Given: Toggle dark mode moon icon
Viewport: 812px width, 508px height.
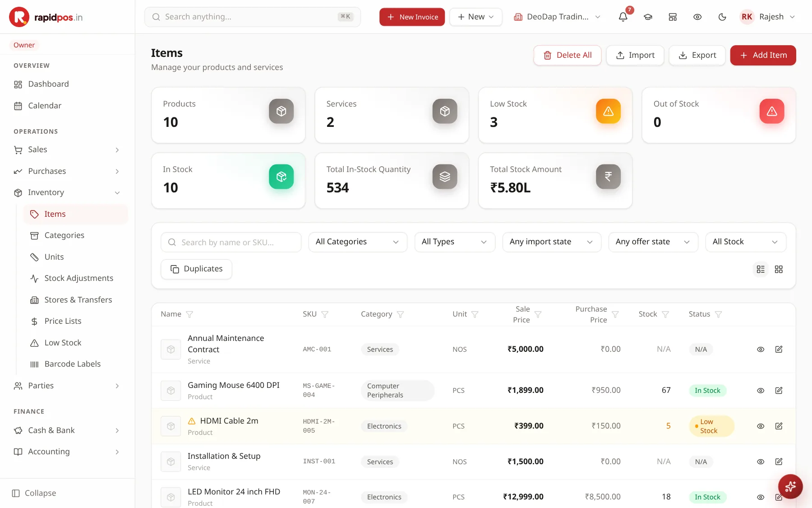Looking at the screenshot, I should [x=722, y=17].
